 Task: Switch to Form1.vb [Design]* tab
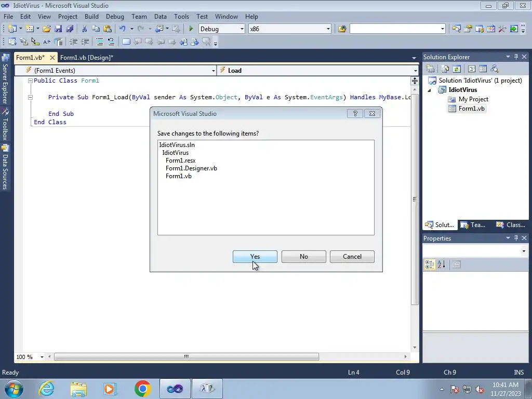tap(87, 58)
